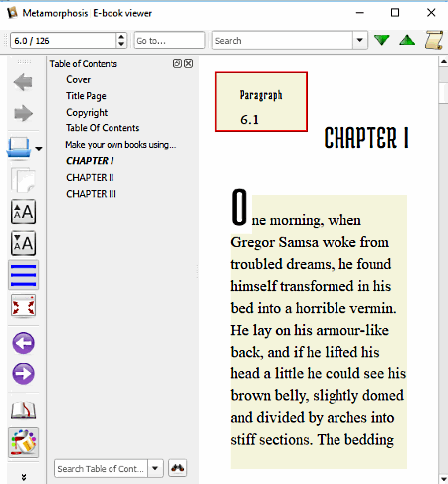
Task: Toggle Table of Contents blue lines icon
Action: 23,275
